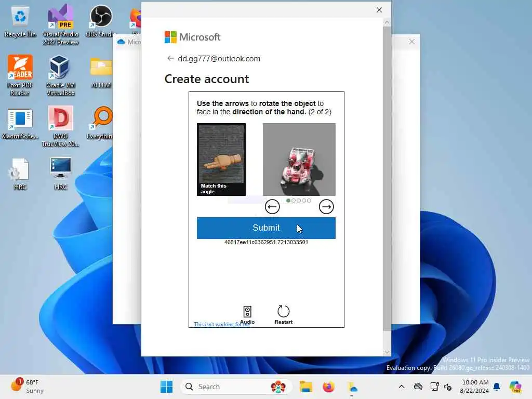Viewport: 532px width, 399px height.
Task: Select the HRC file with gear icon
Action: pyautogui.click(x=20, y=174)
